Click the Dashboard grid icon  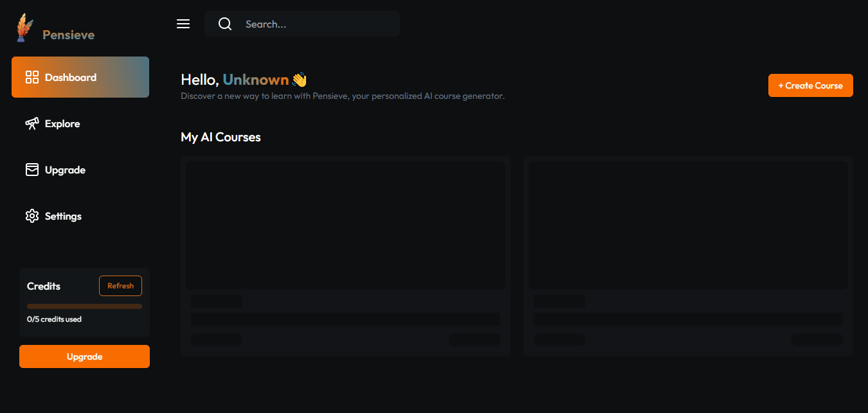32,77
